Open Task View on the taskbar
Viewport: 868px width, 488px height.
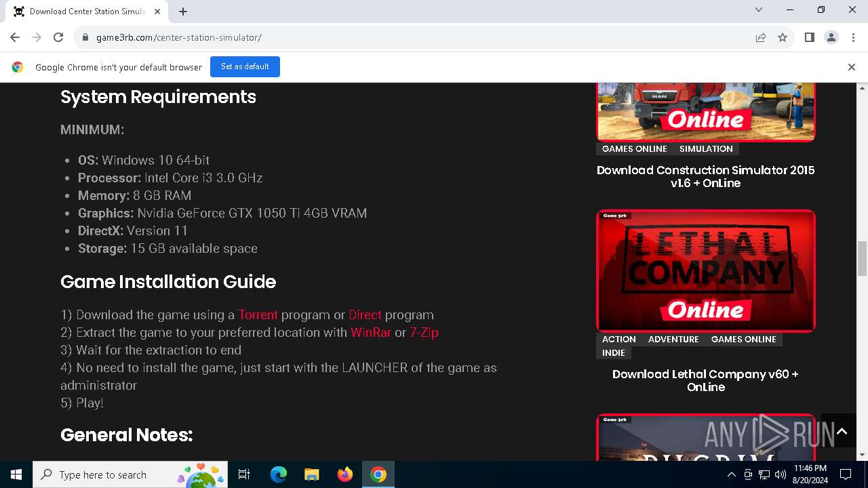[244, 474]
